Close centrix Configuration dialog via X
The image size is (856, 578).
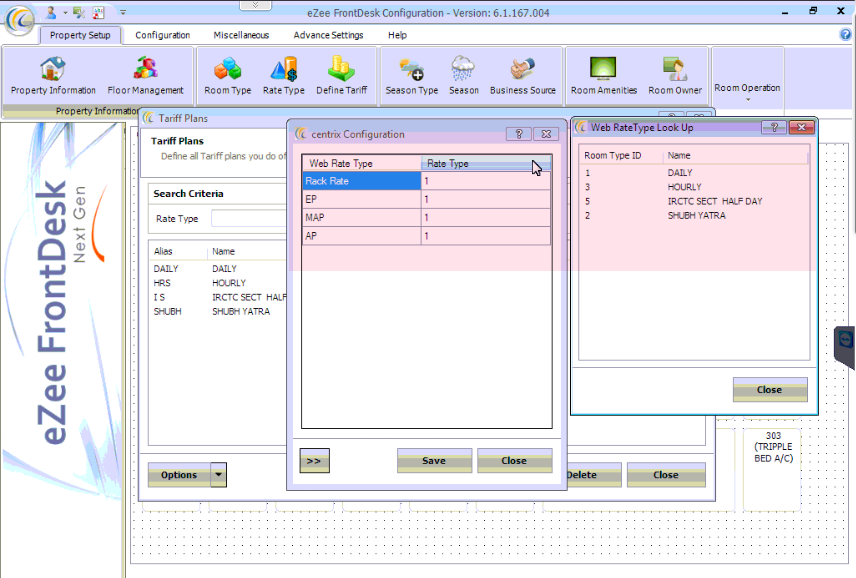coord(546,134)
